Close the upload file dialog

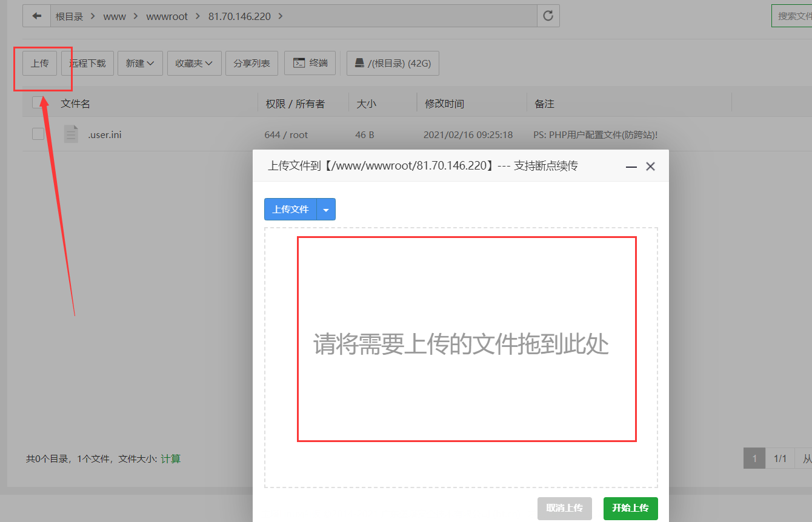click(650, 166)
